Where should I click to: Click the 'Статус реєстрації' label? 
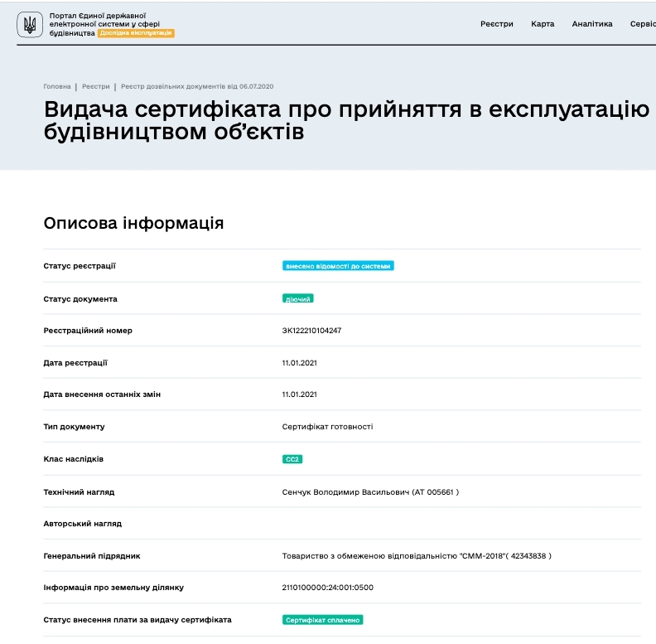80,266
